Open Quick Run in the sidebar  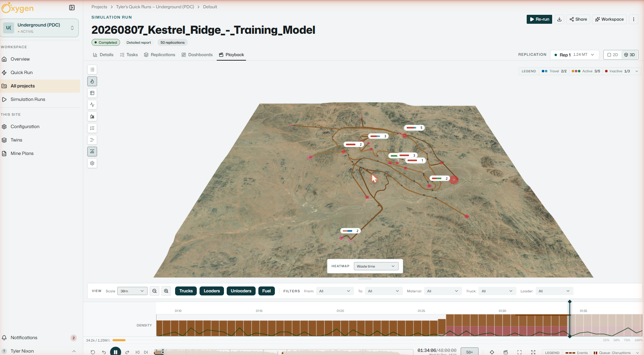click(x=40, y=73)
